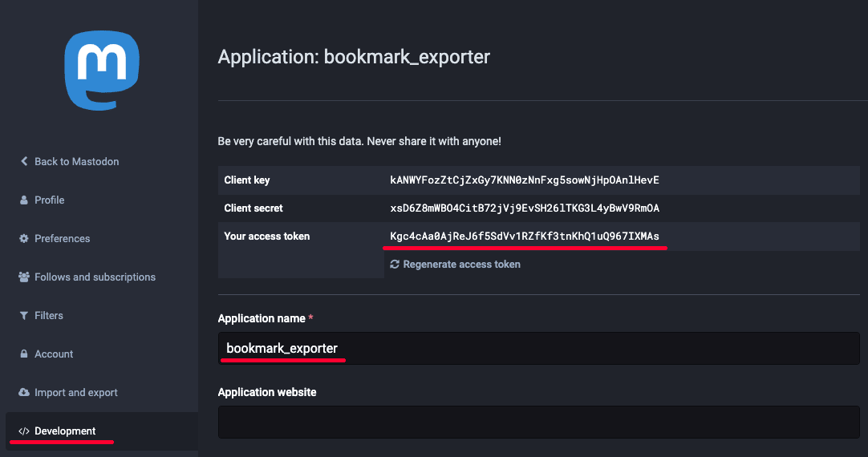Click the Development code brackets icon
868x457 pixels.
tap(24, 431)
